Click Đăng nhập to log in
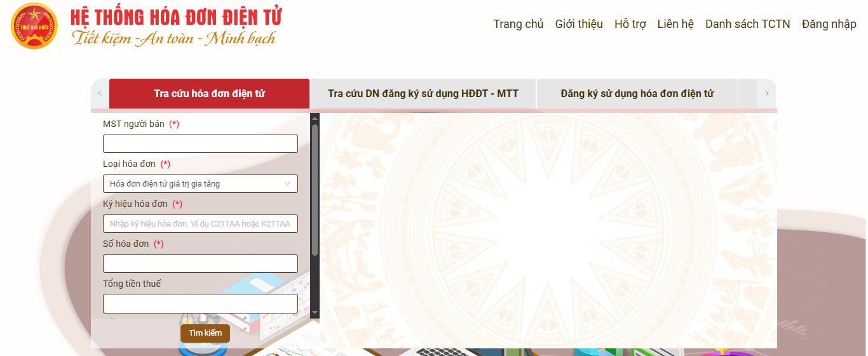 [x=829, y=24]
